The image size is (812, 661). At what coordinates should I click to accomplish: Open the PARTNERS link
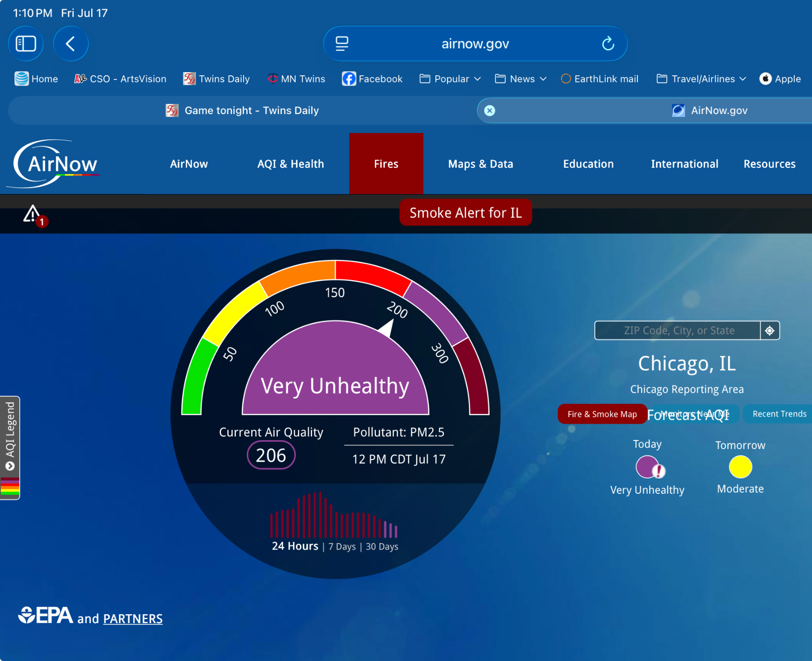[x=133, y=619]
